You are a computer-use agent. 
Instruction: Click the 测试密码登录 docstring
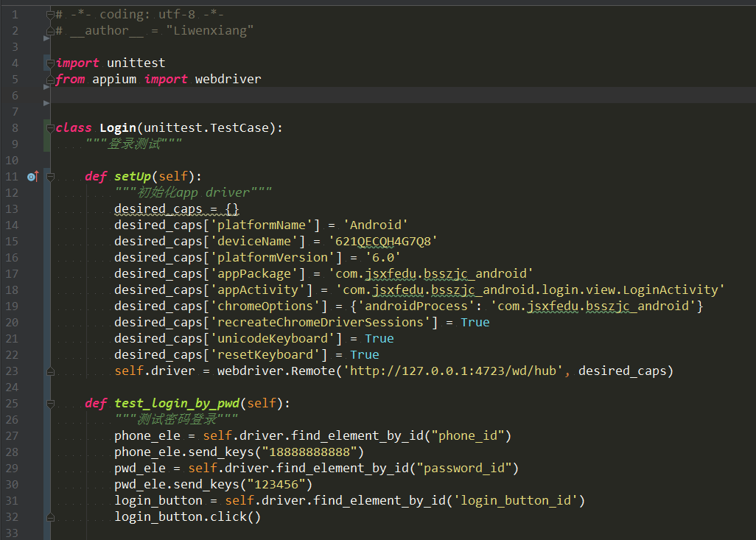click(176, 419)
